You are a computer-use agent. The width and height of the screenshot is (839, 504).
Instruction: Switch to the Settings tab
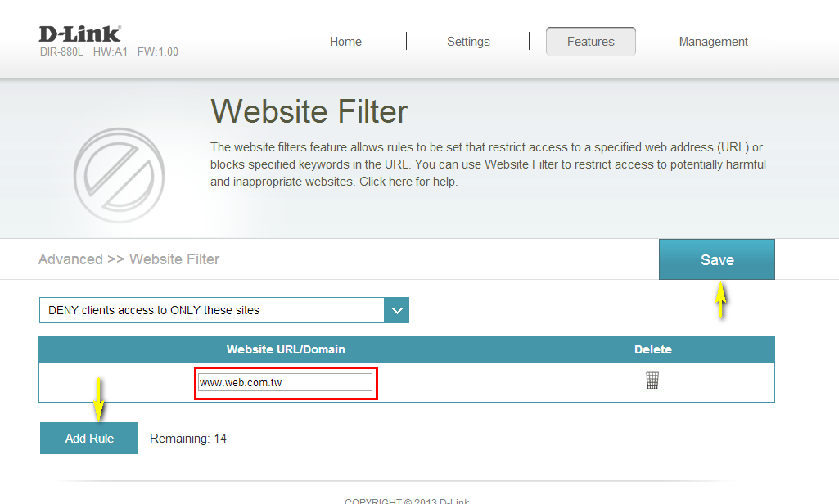468,41
